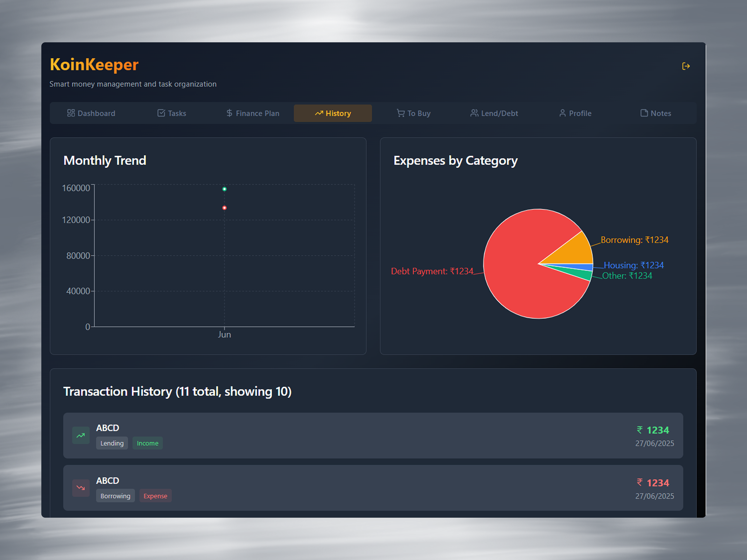
Task: Click the person icon beside Profile
Action: 562,113
